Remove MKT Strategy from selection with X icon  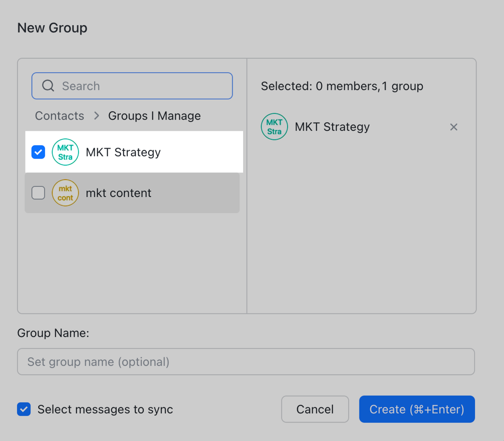coord(453,127)
